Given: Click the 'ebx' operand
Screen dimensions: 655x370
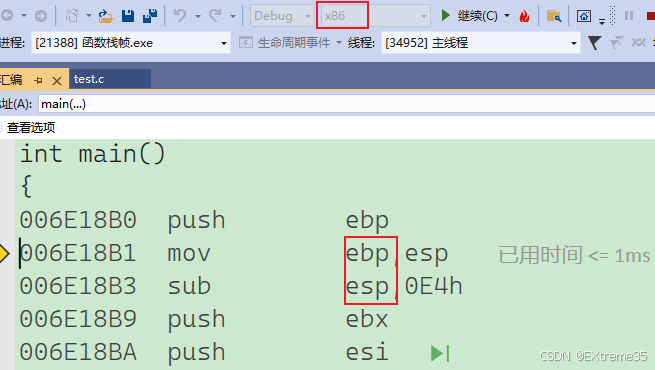Looking at the screenshot, I should coord(367,319).
